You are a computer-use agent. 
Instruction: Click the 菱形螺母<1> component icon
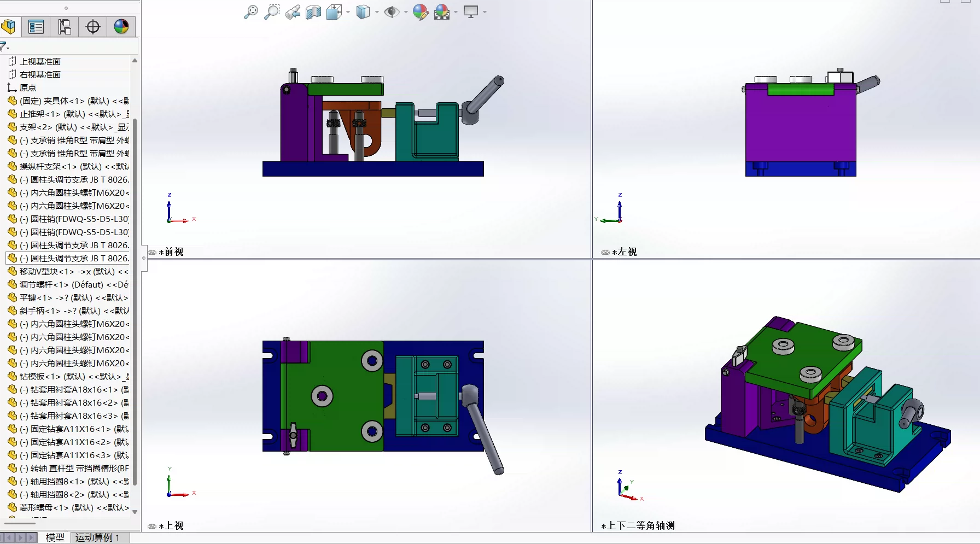pyautogui.click(x=13, y=507)
